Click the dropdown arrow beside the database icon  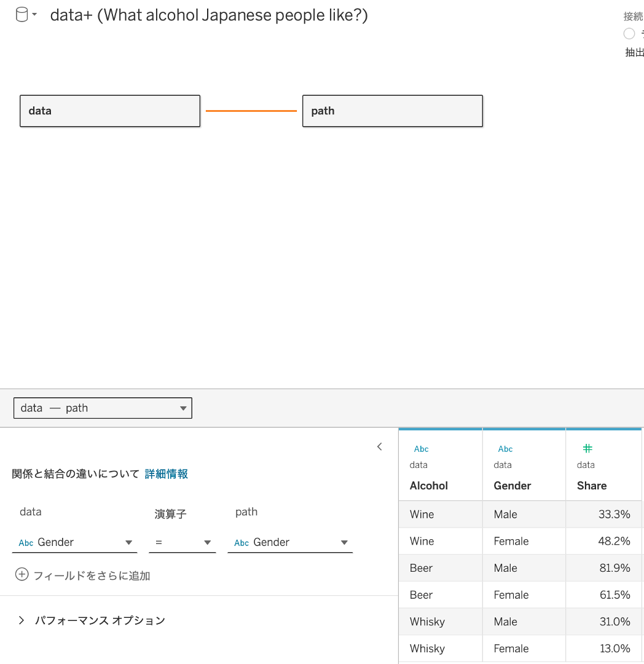click(34, 14)
